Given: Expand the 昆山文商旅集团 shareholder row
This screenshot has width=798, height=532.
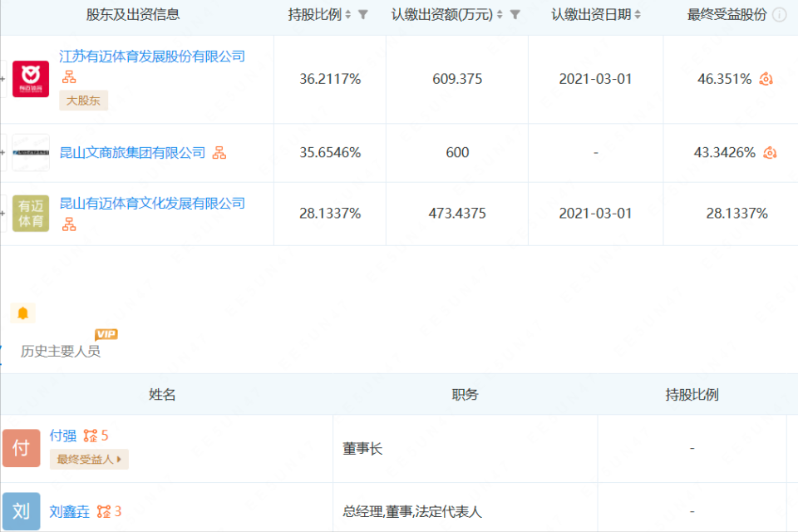Looking at the screenshot, I should pos(2,152).
